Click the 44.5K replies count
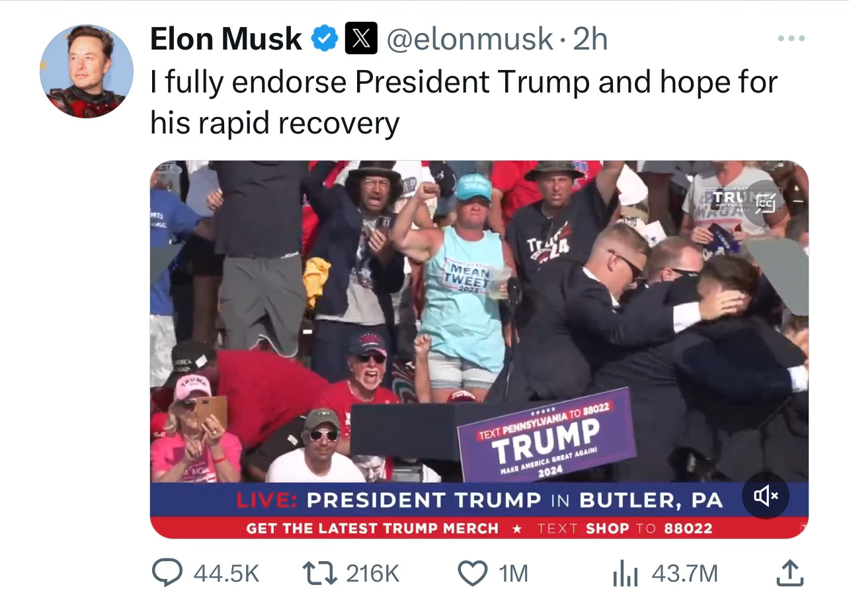849x616 pixels. pos(225,573)
